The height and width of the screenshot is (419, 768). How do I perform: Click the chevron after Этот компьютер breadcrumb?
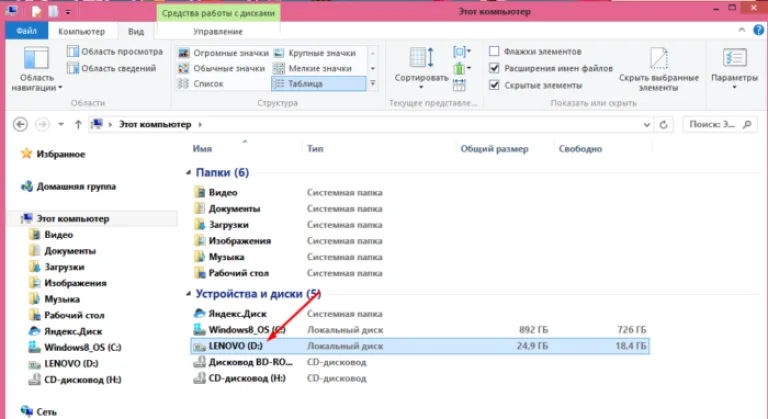[x=200, y=124]
